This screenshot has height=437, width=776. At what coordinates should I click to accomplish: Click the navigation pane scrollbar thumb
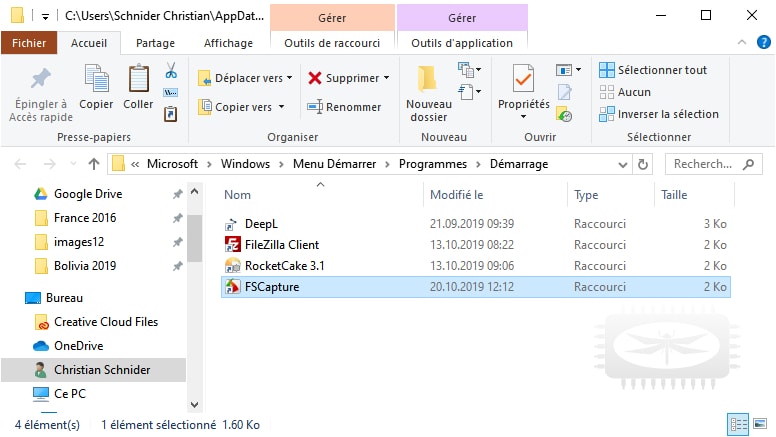[194, 238]
